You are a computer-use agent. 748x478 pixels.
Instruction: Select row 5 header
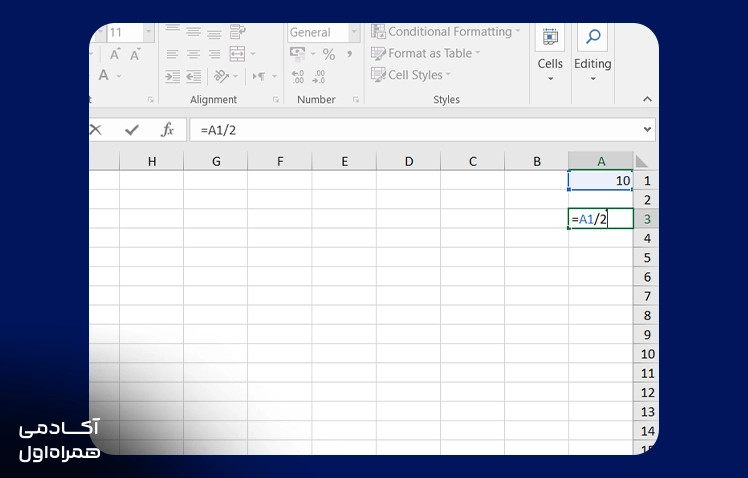(x=647, y=258)
